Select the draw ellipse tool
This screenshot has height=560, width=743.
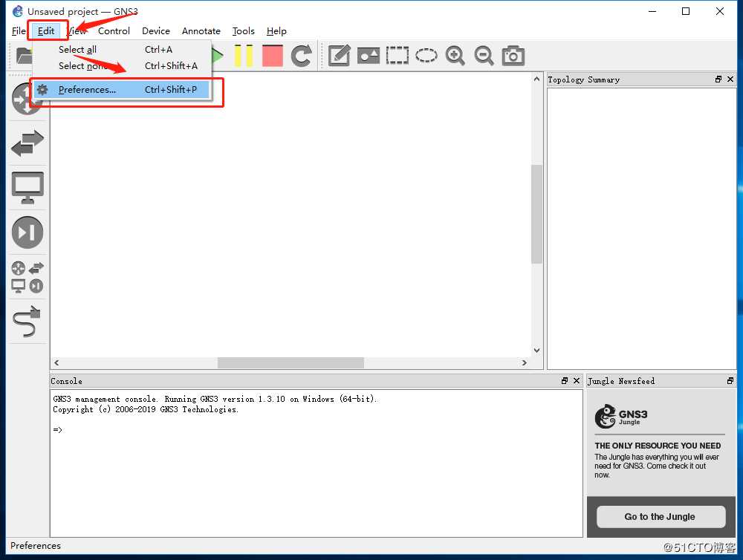(426, 56)
